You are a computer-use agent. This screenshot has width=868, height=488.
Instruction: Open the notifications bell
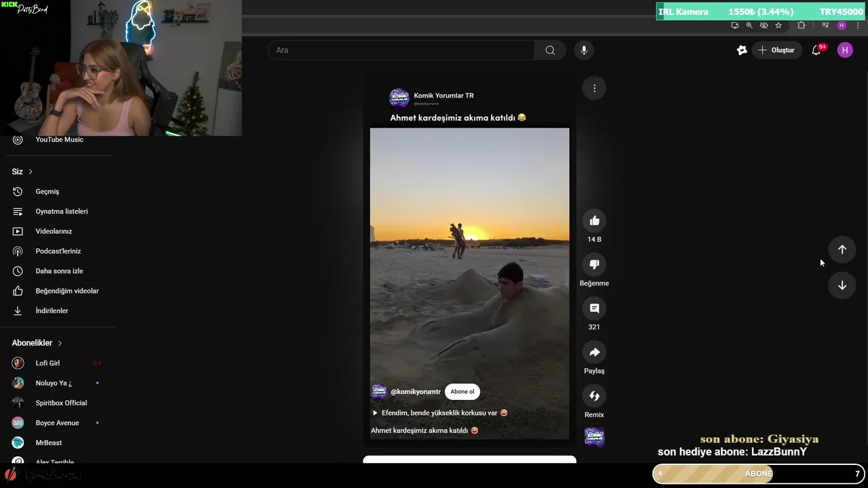coord(816,50)
